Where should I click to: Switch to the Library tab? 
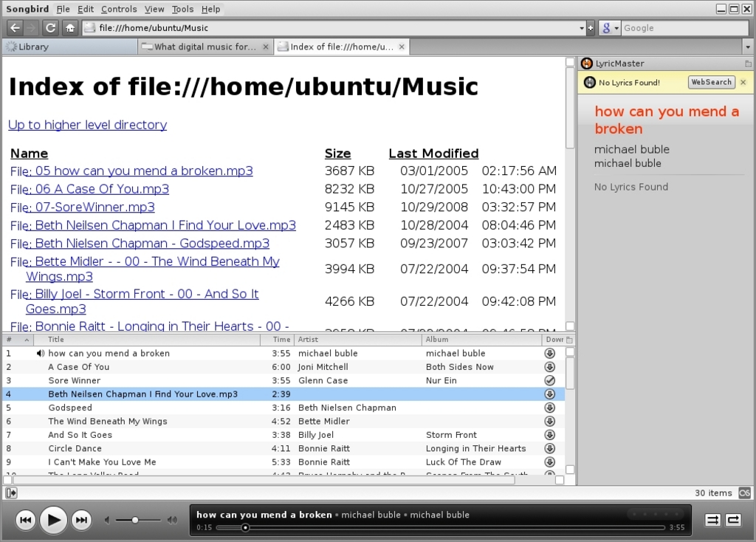pyautogui.click(x=70, y=47)
